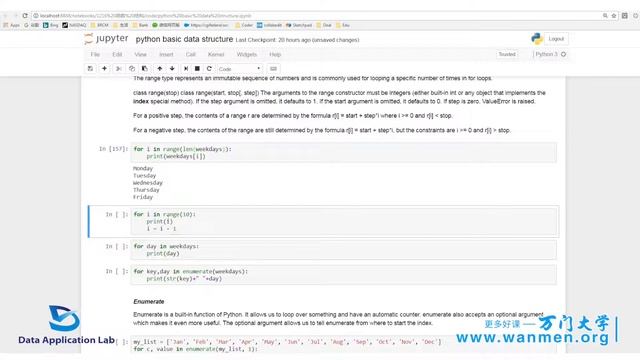Click the 'For a negative step' paragraph
The image size is (640, 360).
322,130
